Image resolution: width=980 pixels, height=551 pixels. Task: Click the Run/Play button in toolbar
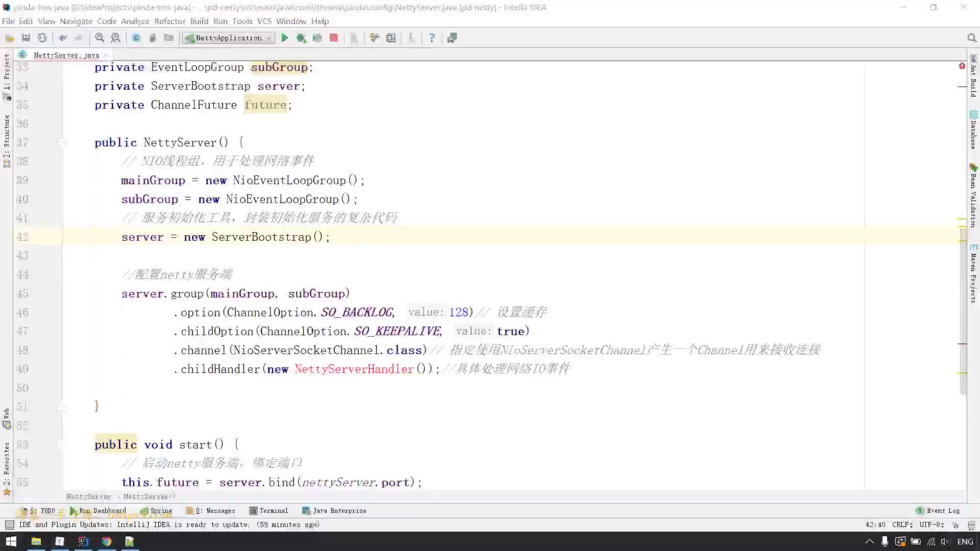click(x=283, y=38)
